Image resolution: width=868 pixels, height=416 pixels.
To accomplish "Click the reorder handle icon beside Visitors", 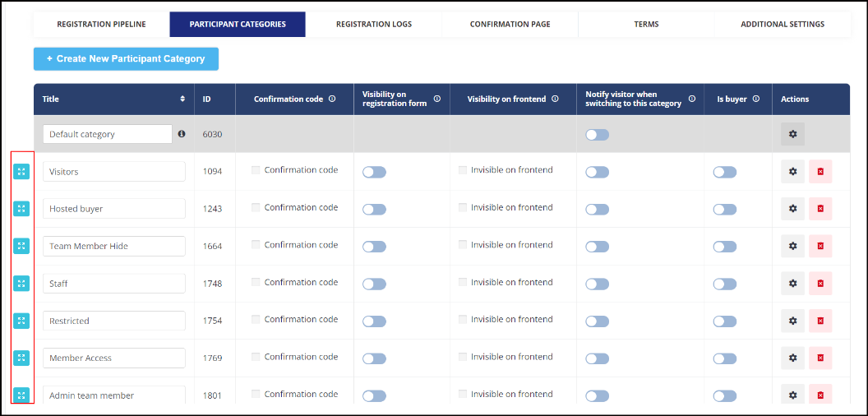I will [x=21, y=172].
